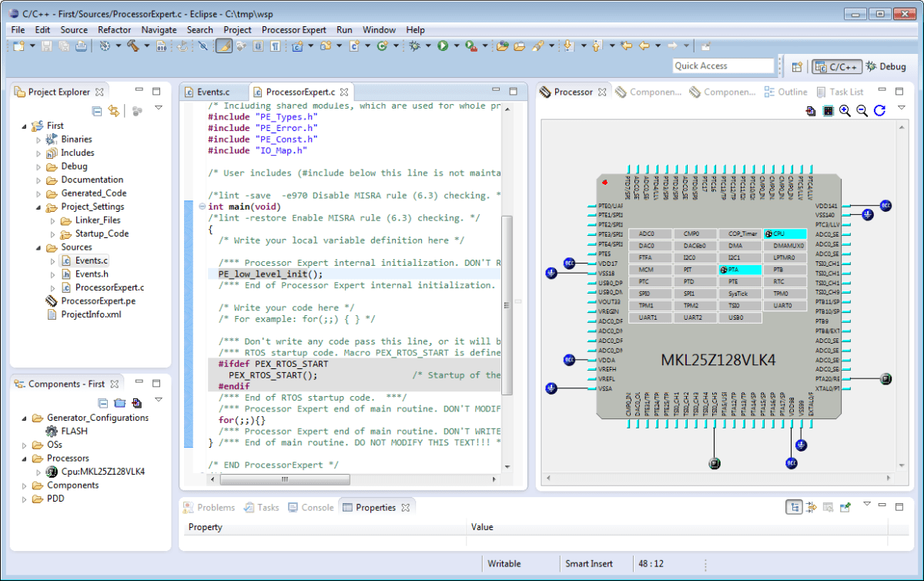Toggle Show Whitespace Characters in the editor toolbar
Image resolution: width=924 pixels, height=581 pixels.
coord(276,47)
